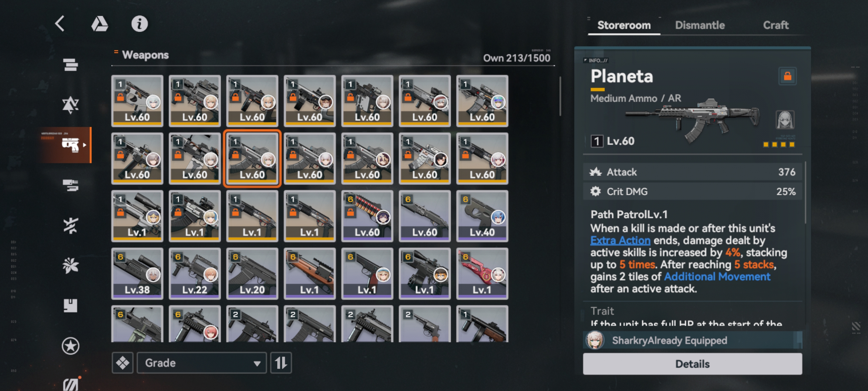Click the equipped doll portrait beside Planeta
The image size is (868, 391).
pos(785,120)
